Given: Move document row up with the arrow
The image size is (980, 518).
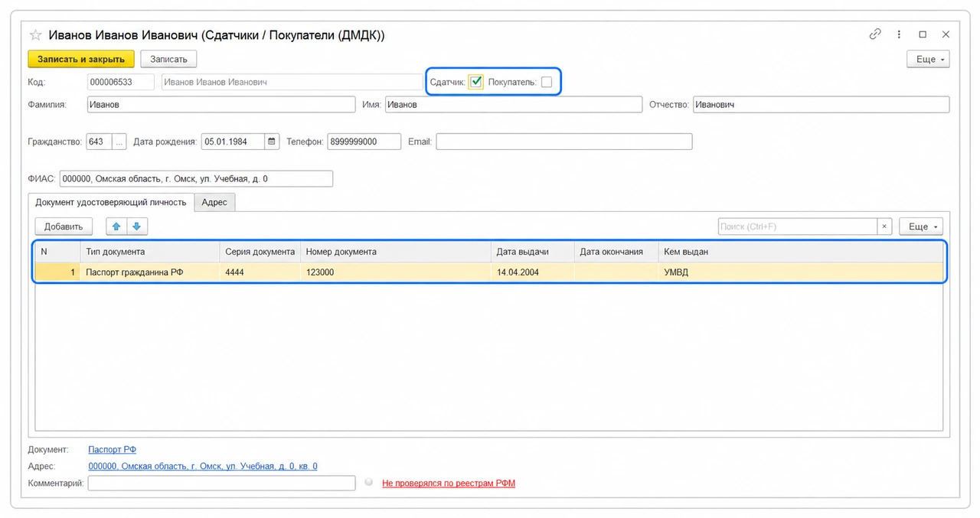Looking at the screenshot, I should (x=117, y=226).
